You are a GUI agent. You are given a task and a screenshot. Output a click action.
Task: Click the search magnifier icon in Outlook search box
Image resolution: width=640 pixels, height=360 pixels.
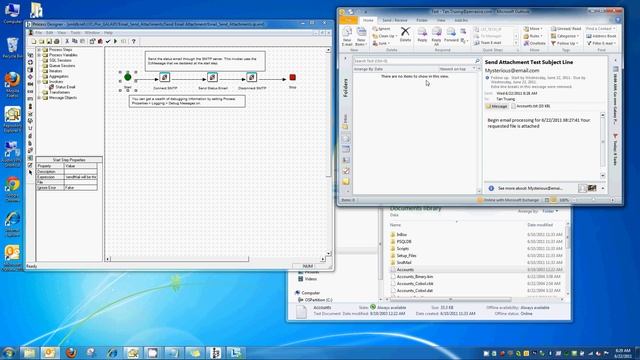tap(477, 61)
